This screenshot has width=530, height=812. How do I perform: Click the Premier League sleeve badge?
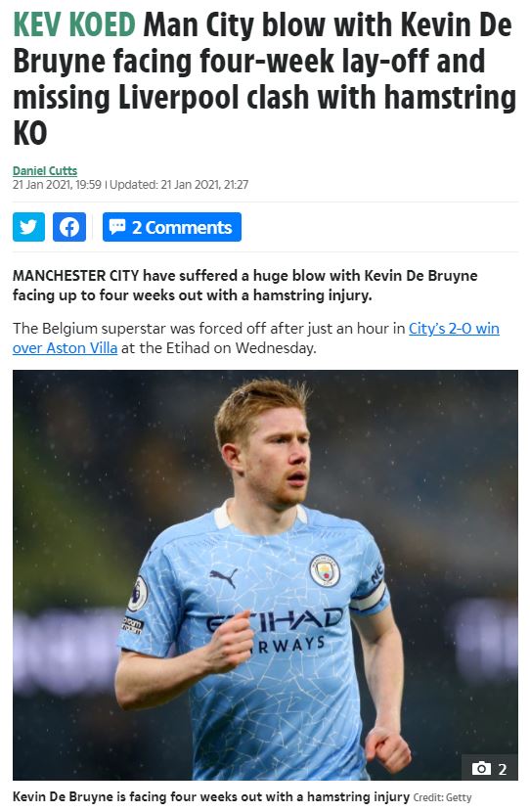[138, 594]
